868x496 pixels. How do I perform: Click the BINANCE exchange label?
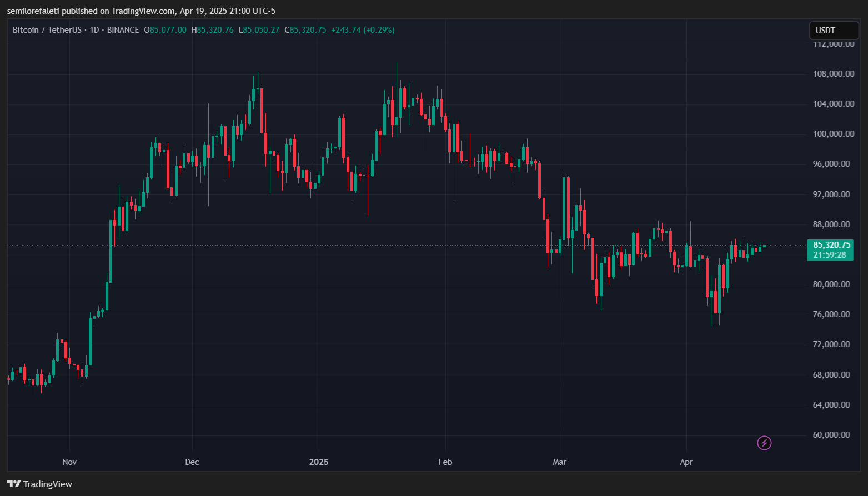(123, 29)
